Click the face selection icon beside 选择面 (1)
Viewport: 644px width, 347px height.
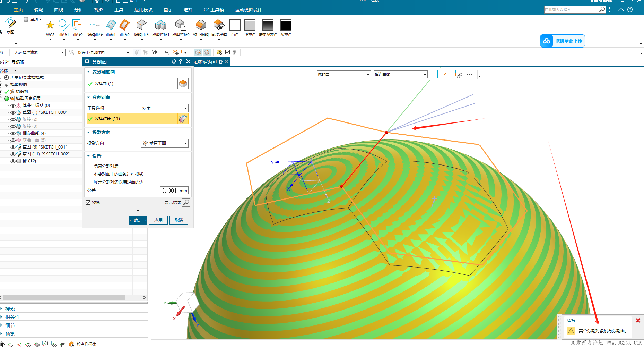(183, 84)
